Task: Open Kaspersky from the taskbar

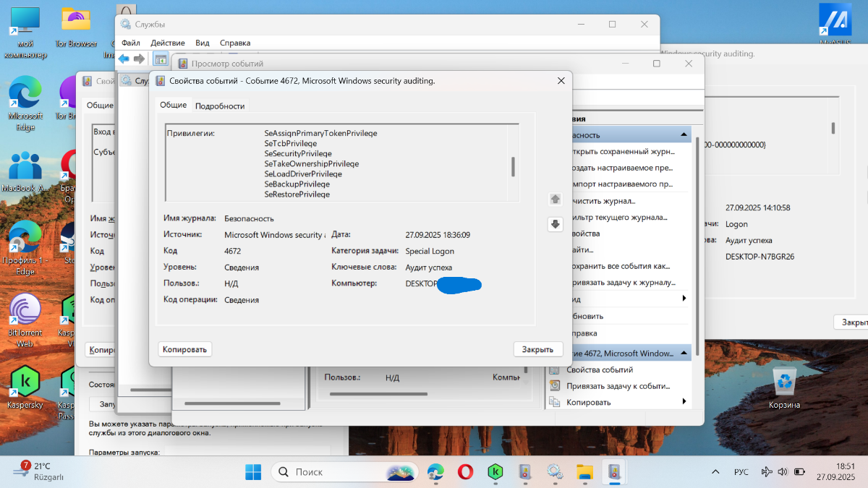Action: click(495, 471)
